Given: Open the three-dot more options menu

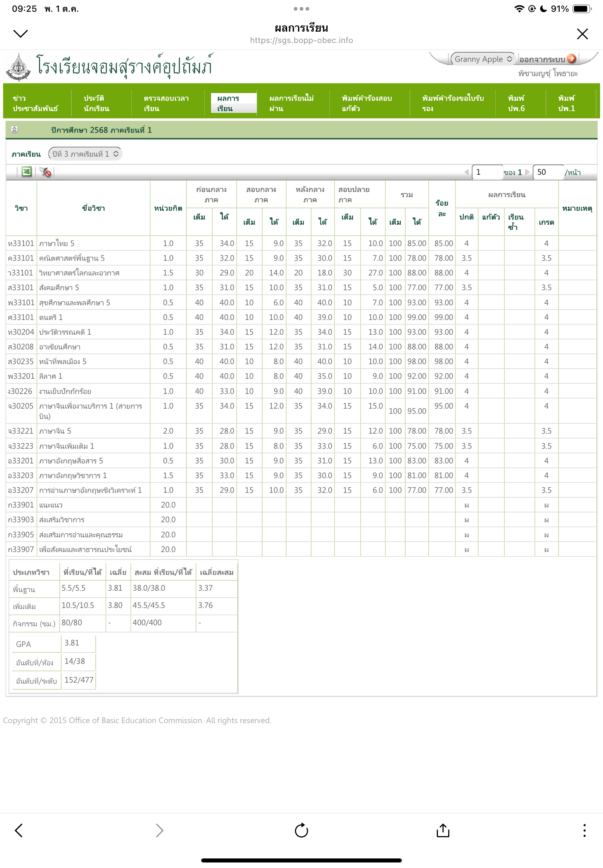Looking at the screenshot, I should point(584,830).
